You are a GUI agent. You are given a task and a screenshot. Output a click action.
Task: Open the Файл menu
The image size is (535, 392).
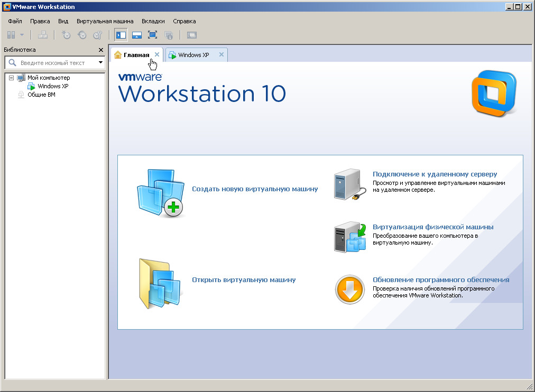pos(15,21)
